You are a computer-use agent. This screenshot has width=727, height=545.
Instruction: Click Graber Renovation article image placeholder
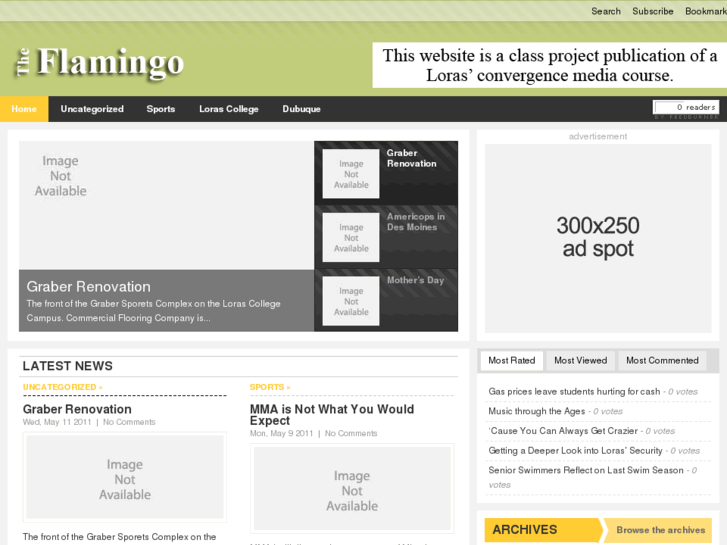coord(125,477)
